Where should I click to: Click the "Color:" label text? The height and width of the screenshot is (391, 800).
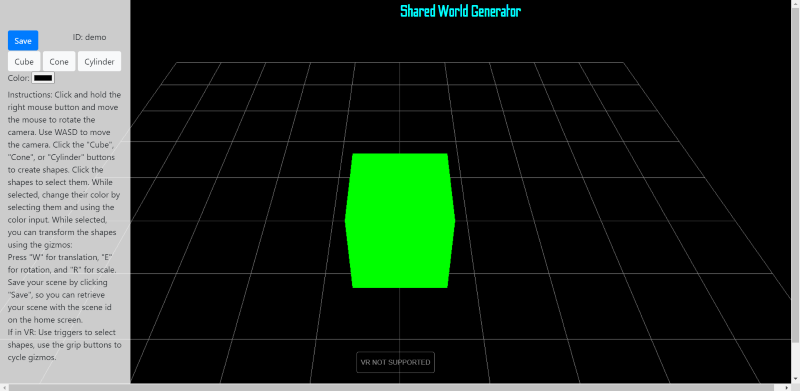point(19,78)
